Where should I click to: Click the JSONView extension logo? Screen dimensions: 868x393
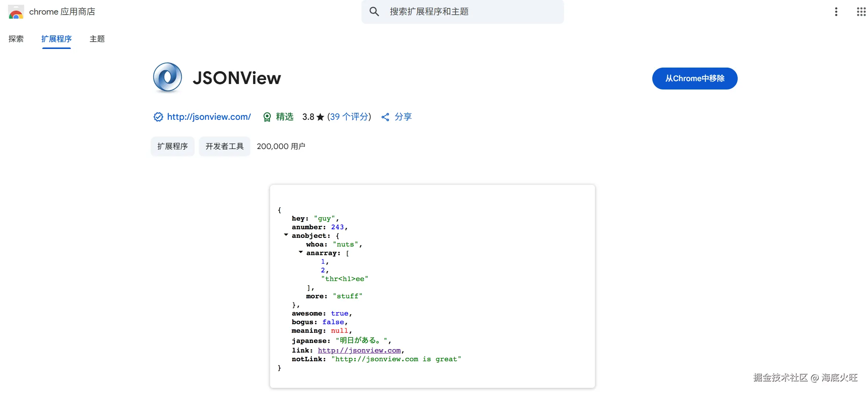pos(168,77)
